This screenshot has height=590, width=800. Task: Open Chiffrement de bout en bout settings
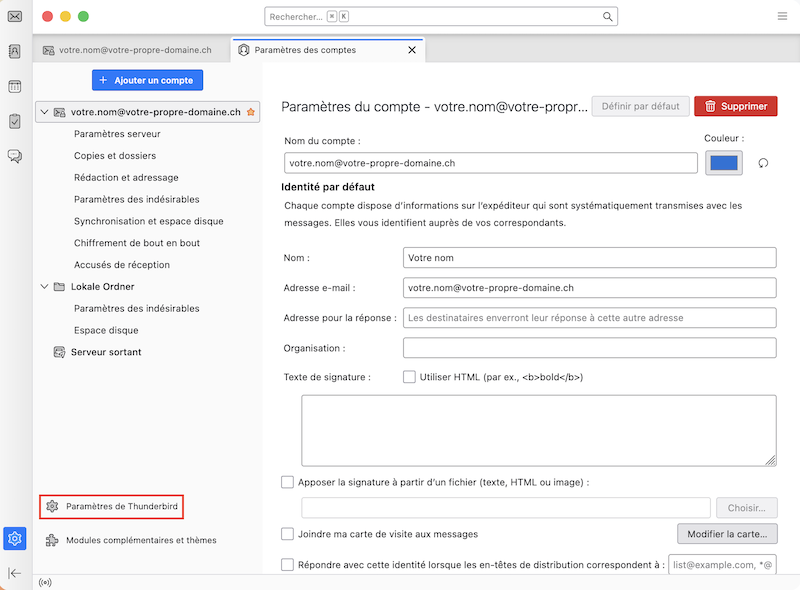[137, 243]
